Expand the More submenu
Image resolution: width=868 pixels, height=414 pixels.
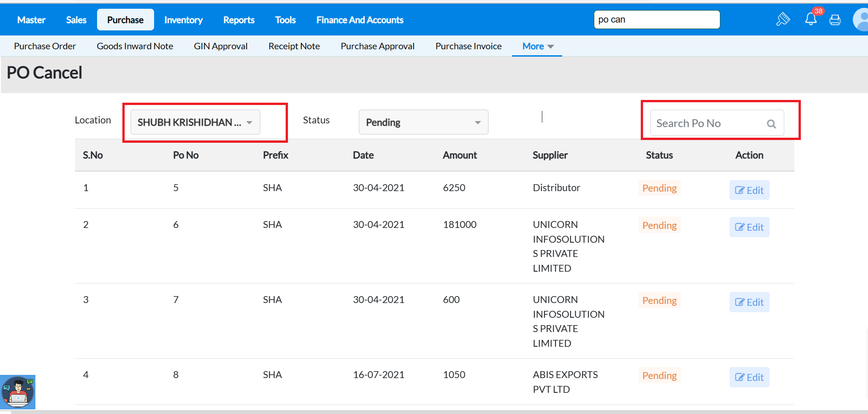click(x=537, y=46)
